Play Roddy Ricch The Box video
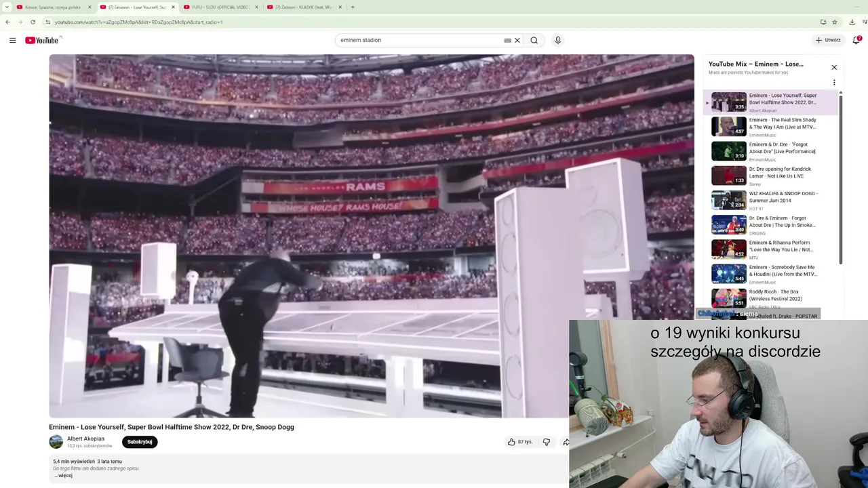The image size is (868, 488). click(x=729, y=298)
